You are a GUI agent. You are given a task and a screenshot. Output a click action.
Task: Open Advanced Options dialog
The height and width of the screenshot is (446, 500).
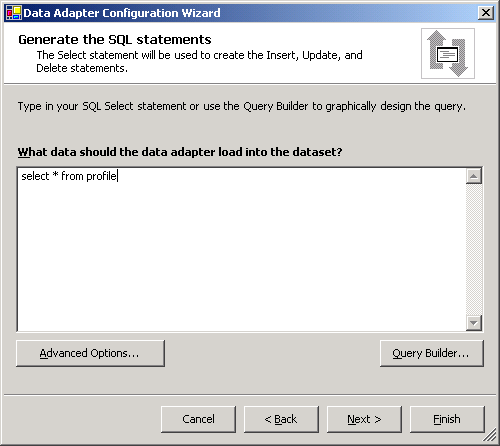tap(90, 353)
